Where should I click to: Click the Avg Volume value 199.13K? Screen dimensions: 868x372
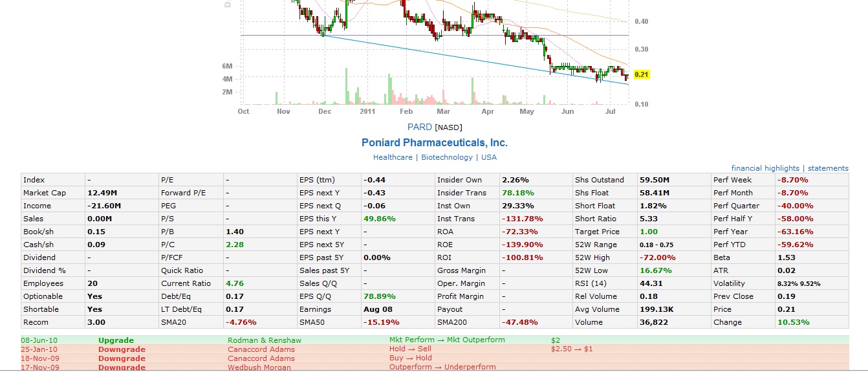click(656, 309)
